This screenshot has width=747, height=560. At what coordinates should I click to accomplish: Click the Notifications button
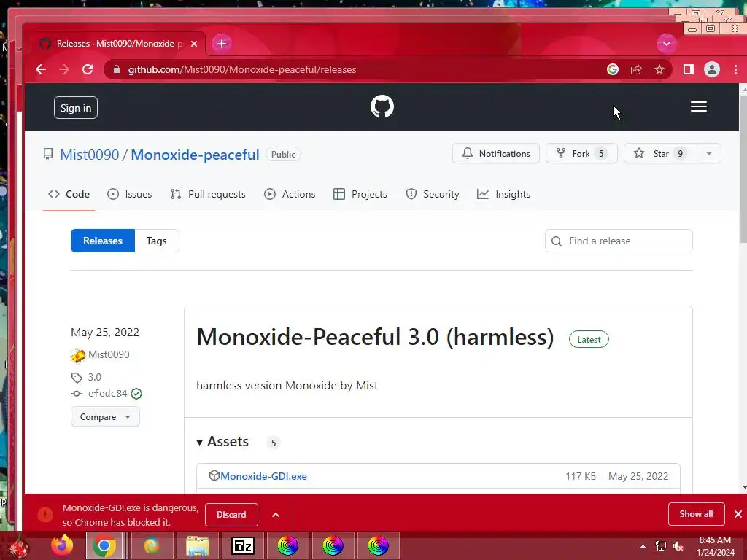click(x=496, y=153)
